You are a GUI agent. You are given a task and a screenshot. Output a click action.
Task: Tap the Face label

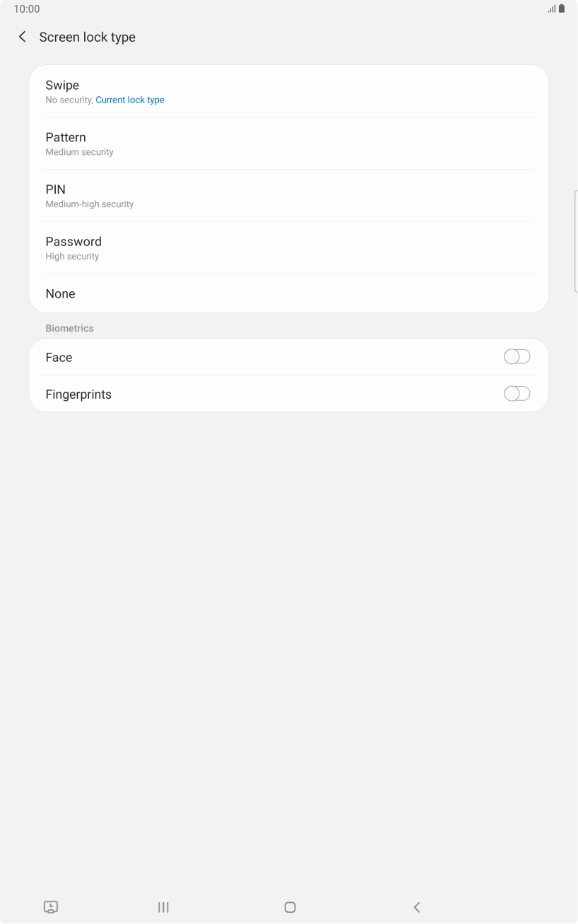point(59,358)
